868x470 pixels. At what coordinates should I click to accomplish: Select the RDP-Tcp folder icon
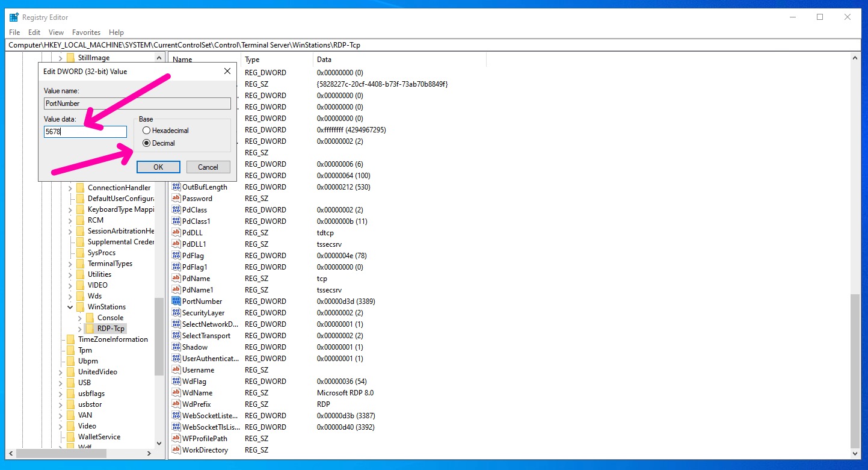(x=90, y=329)
